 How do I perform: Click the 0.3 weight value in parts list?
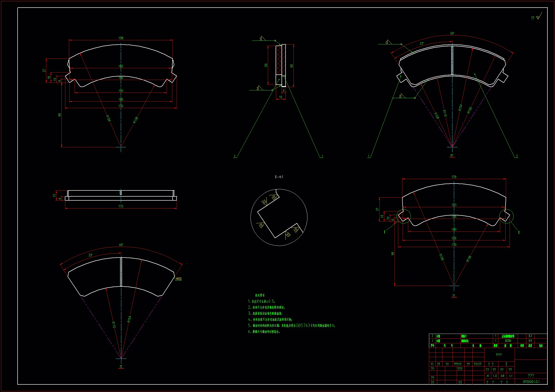(x=530, y=336)
